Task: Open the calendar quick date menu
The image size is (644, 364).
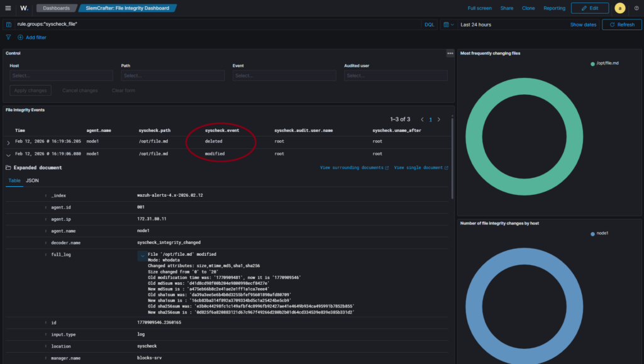Action: (448, 25)
